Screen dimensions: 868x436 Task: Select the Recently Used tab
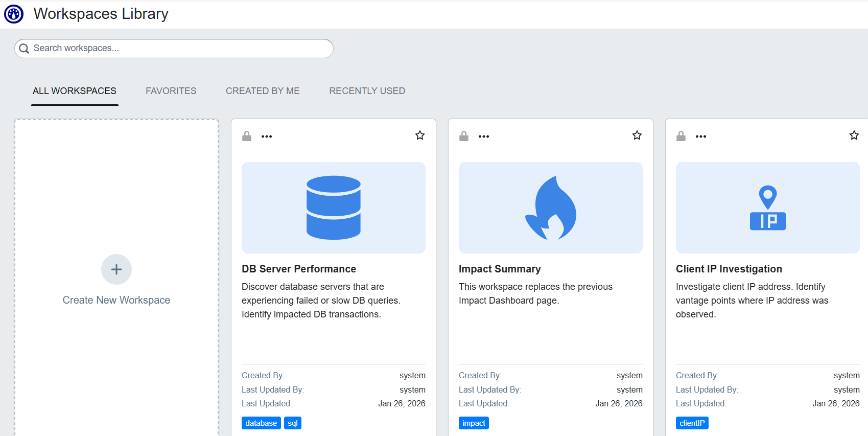367,91
